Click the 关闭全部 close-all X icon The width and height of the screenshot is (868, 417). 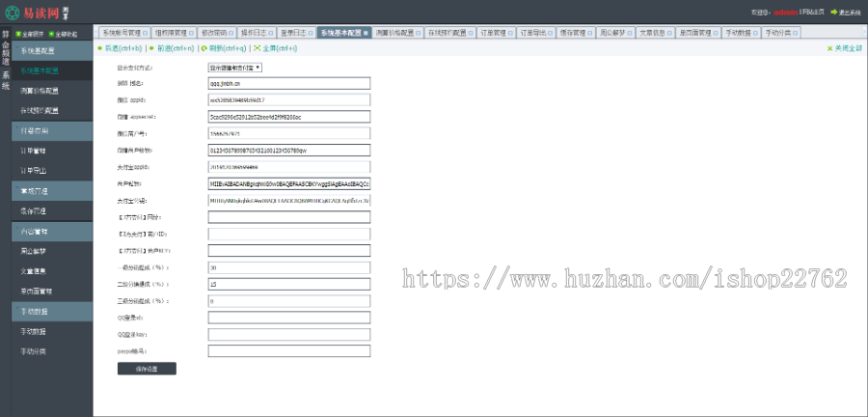click(828, 47)
